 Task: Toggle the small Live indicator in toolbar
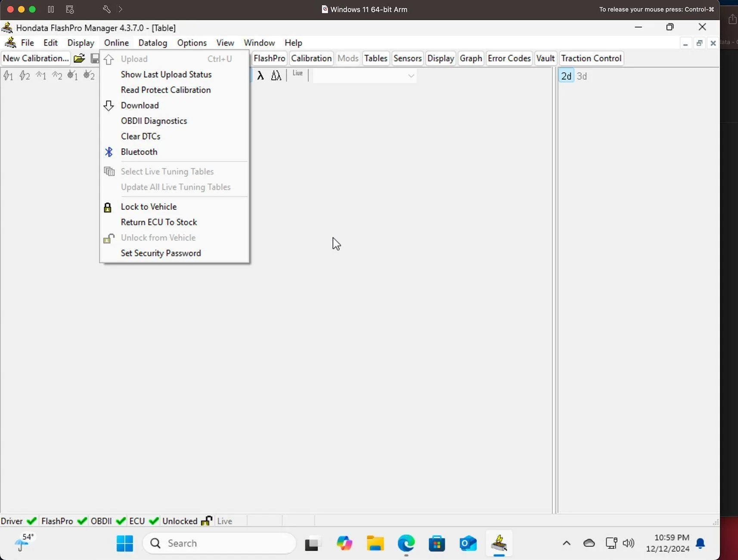(x=298, y=74)
